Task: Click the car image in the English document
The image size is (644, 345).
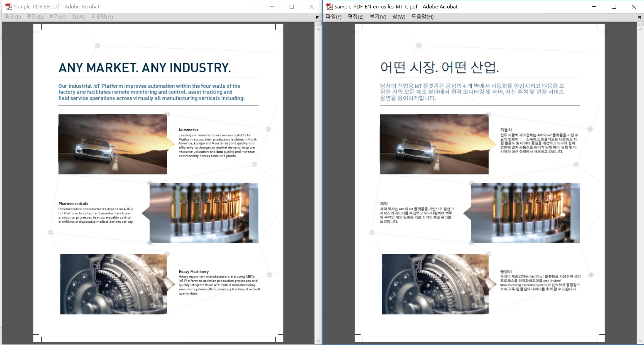Action: [113, 144]
